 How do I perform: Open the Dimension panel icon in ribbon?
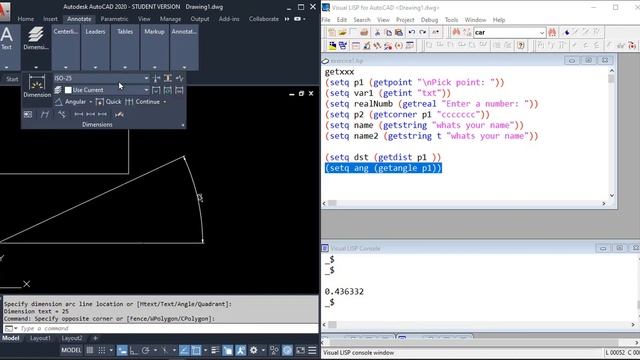click(x=36, y=39)
